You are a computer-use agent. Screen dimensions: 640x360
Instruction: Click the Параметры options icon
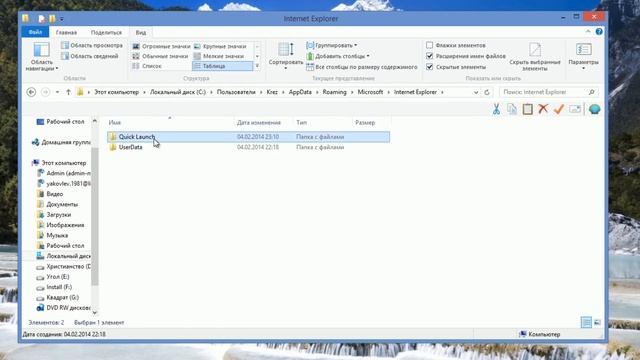point(584,49)
